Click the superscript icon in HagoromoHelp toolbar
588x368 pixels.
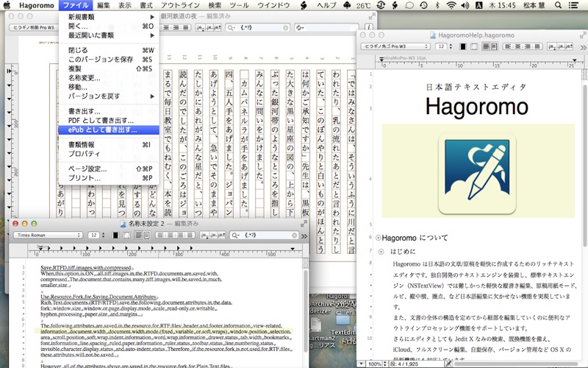[568, 46]
